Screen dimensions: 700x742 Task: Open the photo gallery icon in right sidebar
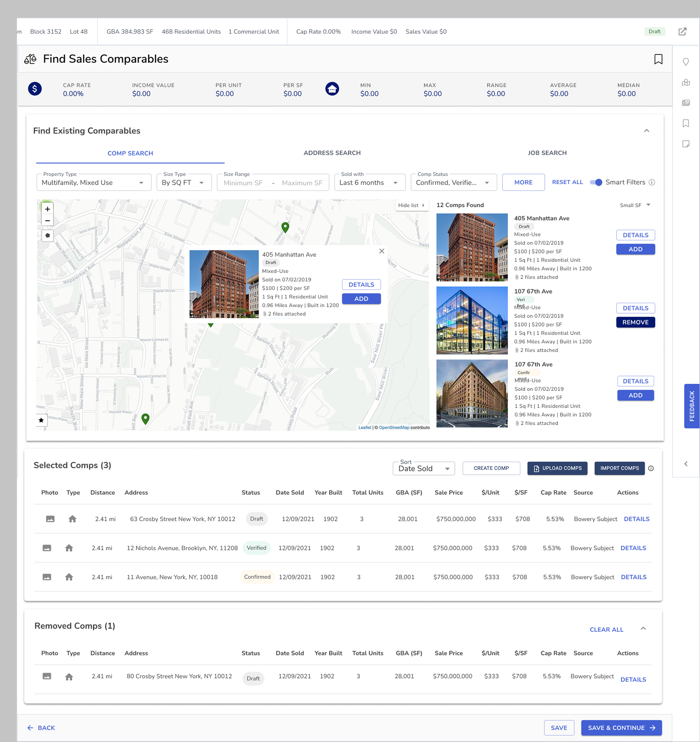[686, 103]
